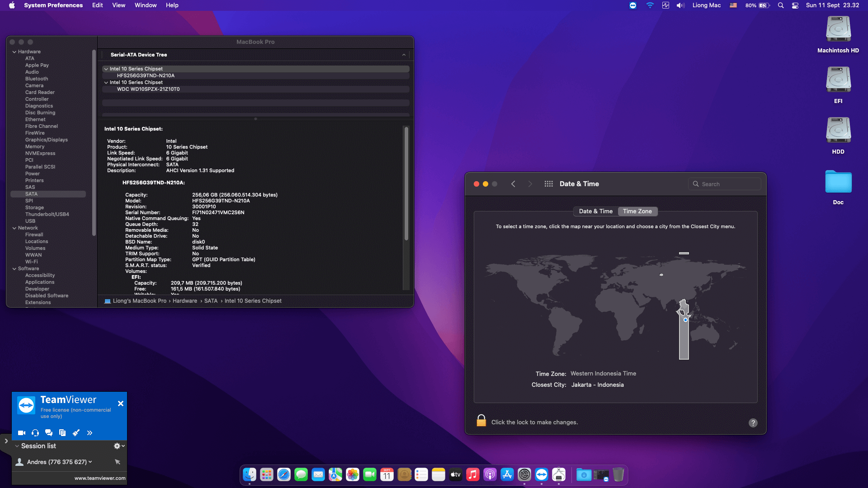Open volume control in menu bar
The width and height of the screenshot is (868, 488).
pyautogui.click(x=680, y=5)
